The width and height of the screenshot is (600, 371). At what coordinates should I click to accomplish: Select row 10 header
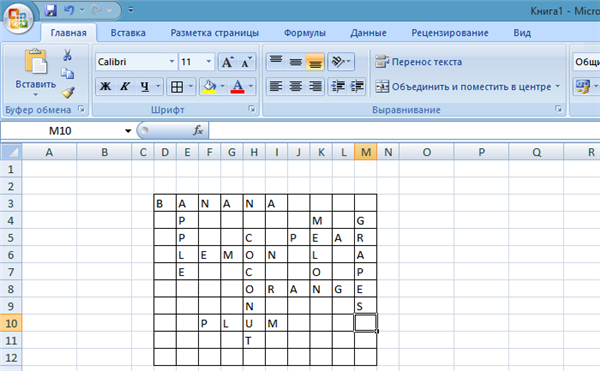pyautogui.click(x=11, y=323)
